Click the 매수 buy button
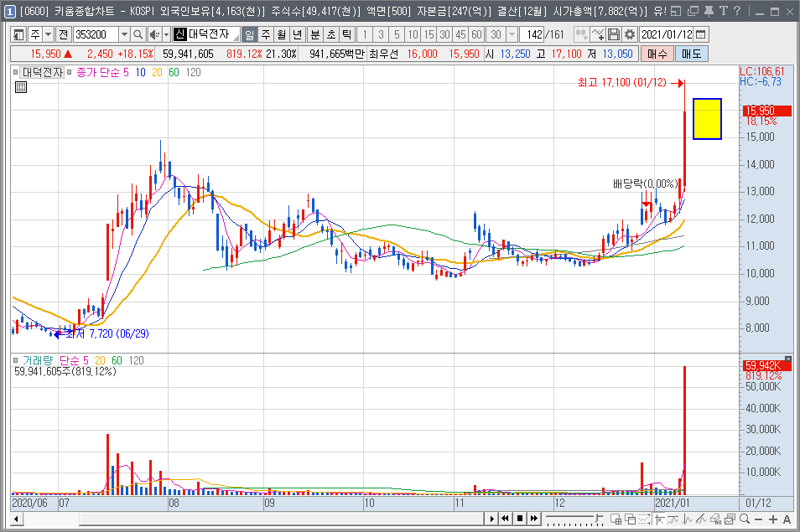Viewport: 800px width, 532px height. (657, 54)
